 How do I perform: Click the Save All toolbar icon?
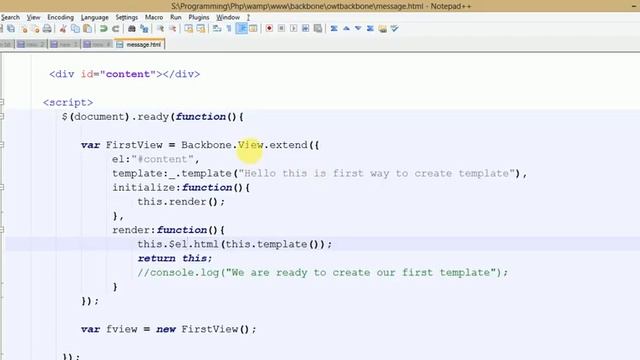point(11,29)
